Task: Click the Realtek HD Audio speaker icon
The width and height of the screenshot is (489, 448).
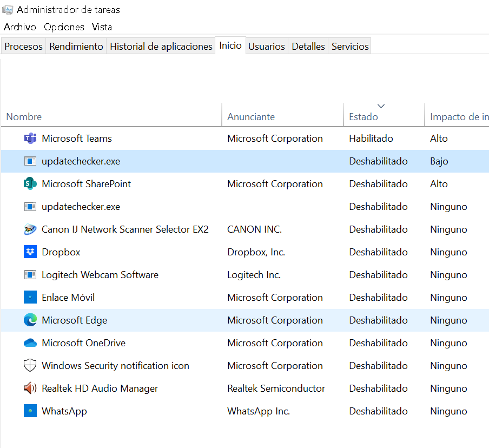Action: click(x=30, y=388)
